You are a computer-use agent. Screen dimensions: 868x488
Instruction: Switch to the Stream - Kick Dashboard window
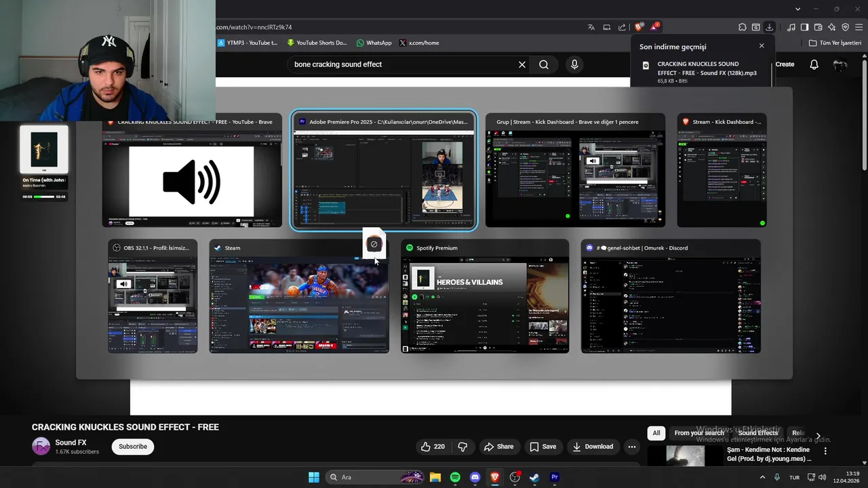pyautogui.click(x=722, y=170)
